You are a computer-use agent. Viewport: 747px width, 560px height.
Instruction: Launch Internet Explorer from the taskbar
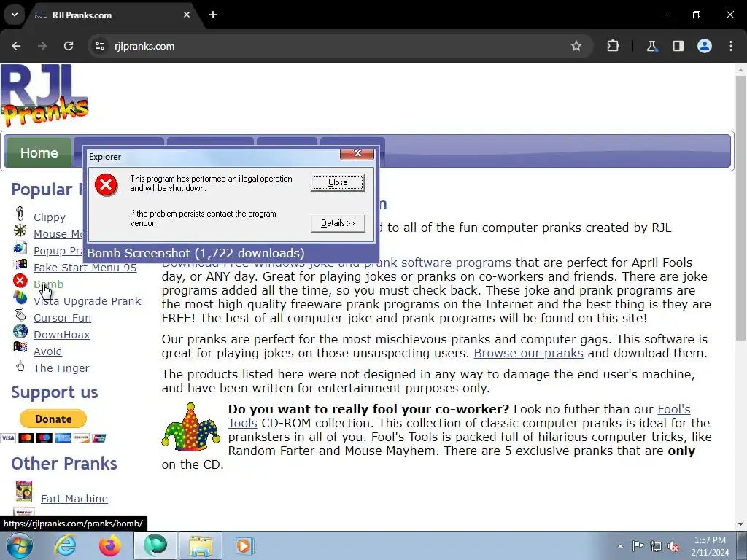pyautogui.click(x=65, y=545)
